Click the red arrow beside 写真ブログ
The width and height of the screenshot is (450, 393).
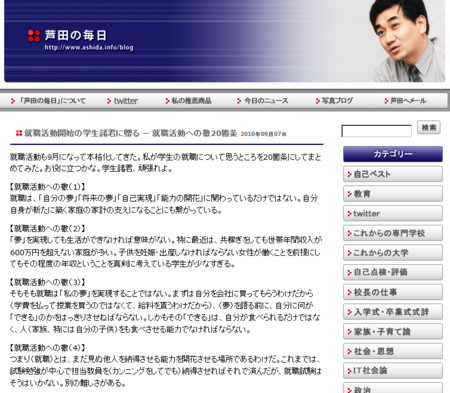[x=318, y=101]
